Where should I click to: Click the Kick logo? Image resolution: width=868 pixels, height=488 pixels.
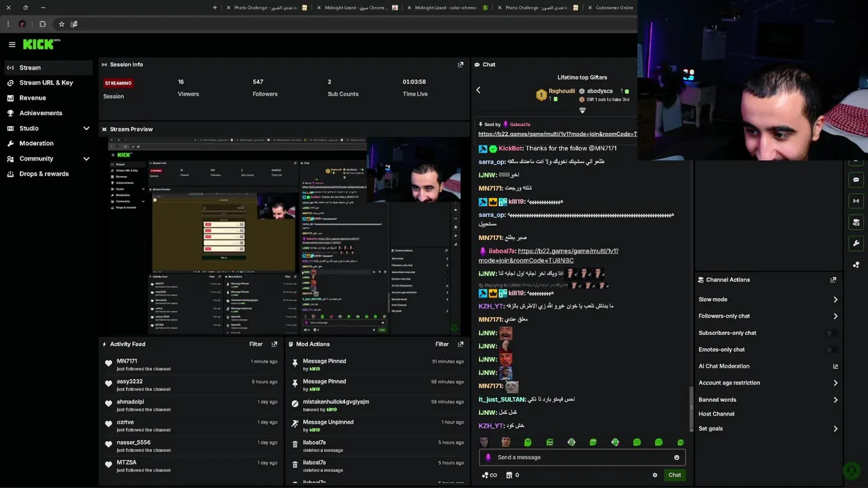click(41, 44)
